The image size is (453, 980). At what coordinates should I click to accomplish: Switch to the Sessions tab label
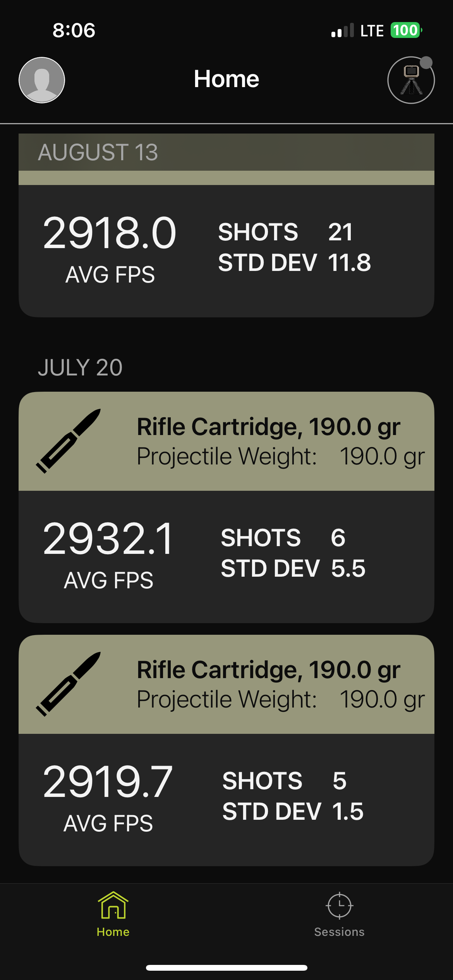[x=340, y=932]
